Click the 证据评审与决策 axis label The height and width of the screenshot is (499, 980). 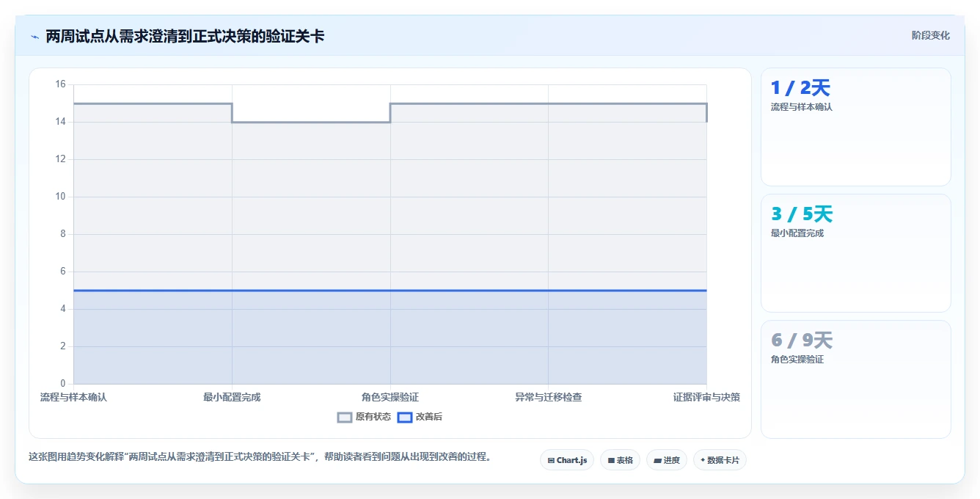click(706, 397)
